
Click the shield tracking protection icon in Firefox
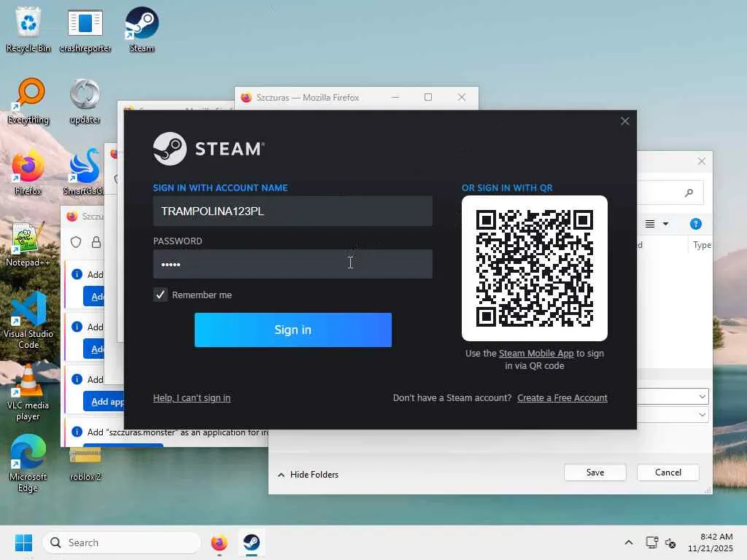tap(76, 242)
